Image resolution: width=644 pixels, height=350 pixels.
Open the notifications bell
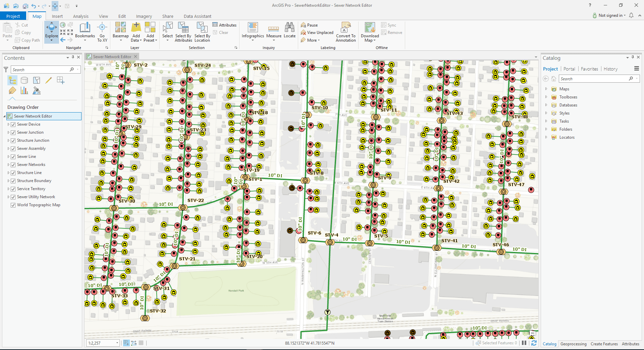pos(631,15)
